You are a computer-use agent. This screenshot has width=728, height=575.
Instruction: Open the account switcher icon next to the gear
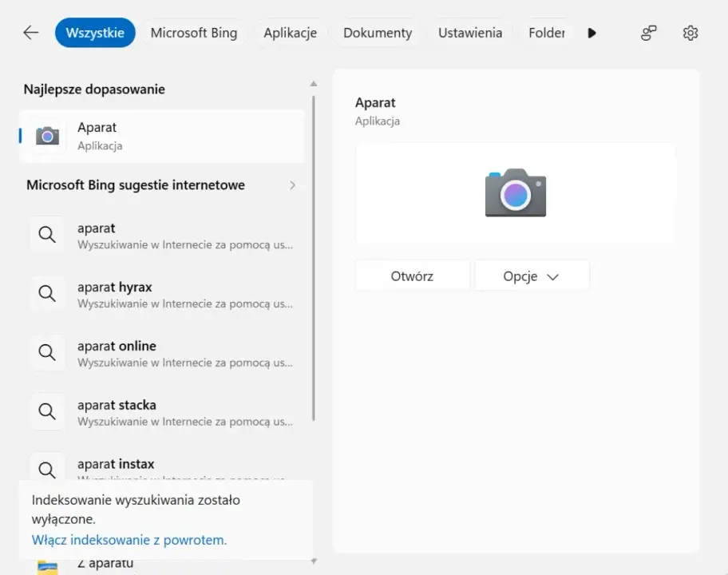tap(649, 33)
